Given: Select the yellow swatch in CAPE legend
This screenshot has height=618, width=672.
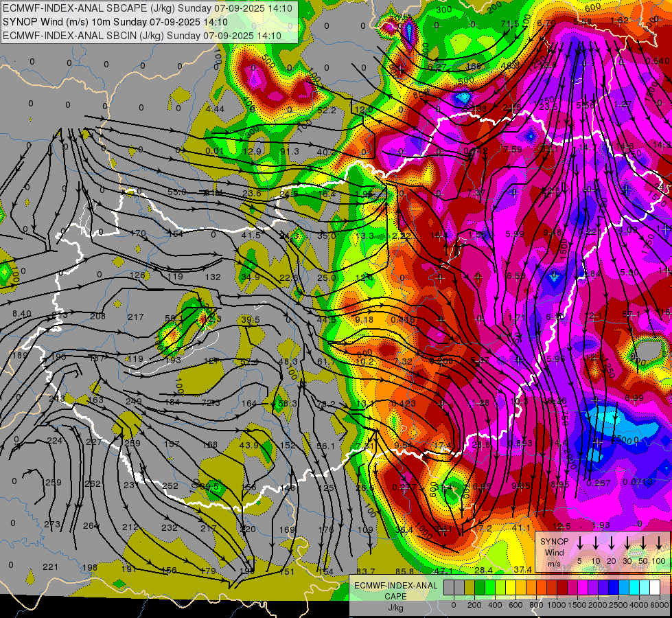Looking at the screenshot, I should click(x=511, y=588).
